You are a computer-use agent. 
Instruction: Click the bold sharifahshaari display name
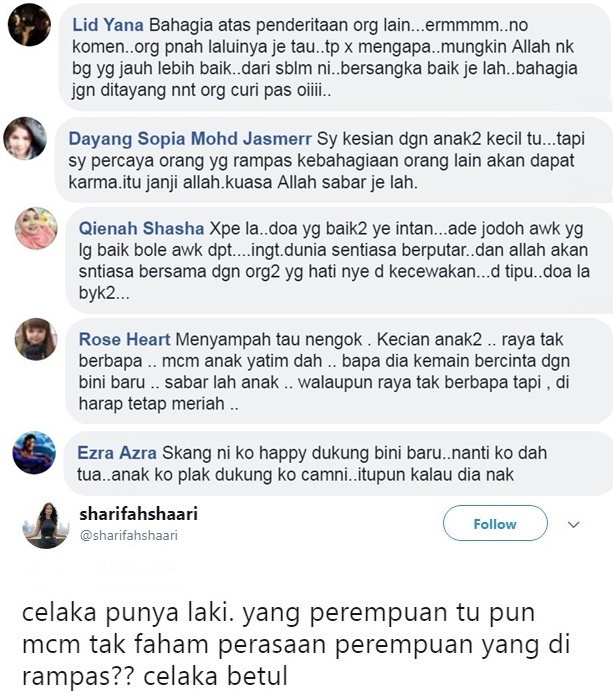click(139, 514)
